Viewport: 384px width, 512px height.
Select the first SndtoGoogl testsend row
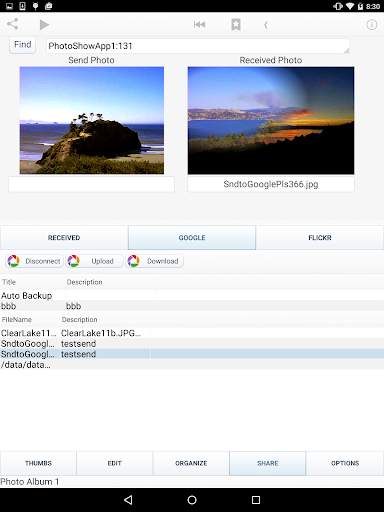192,344
